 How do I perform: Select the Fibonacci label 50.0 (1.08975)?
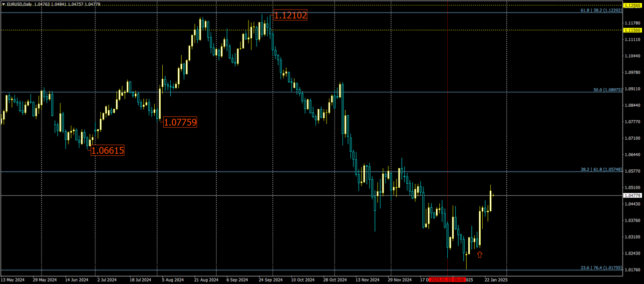pos(607,90)
